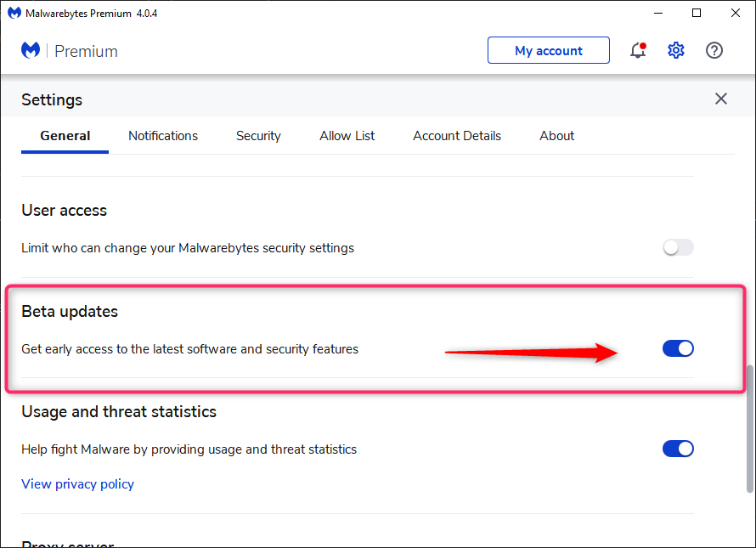Open the Account Details tab
The height and width of the screenshot is (548, 756).
pos(457,136)
